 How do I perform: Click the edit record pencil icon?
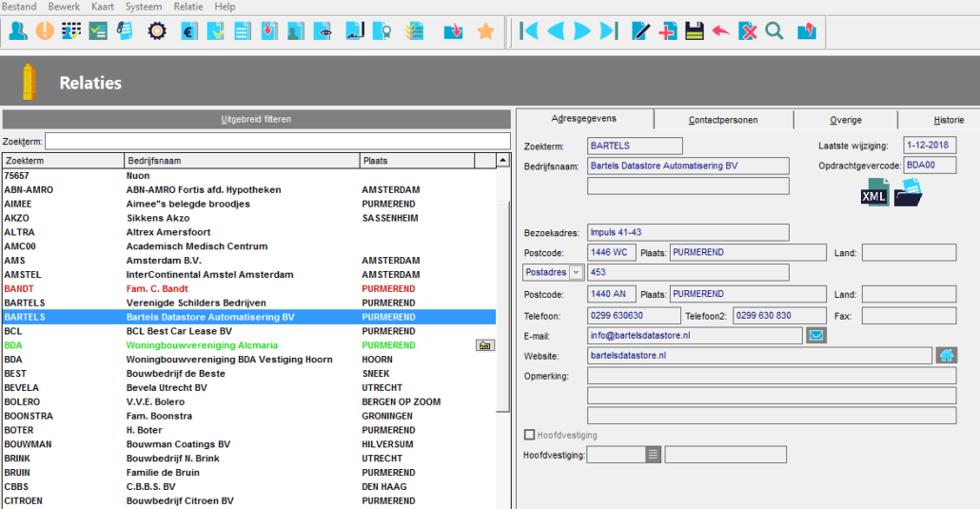pos(640,30)
